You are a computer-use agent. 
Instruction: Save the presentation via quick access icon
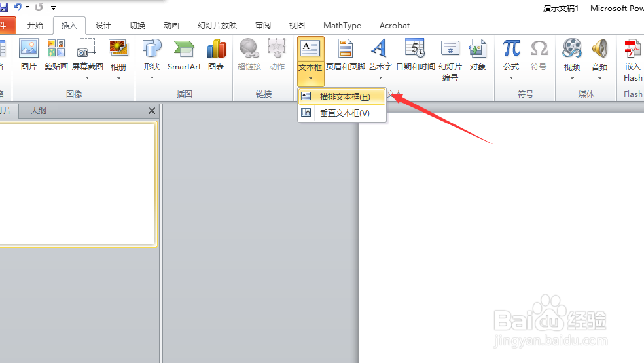[4, 7]
